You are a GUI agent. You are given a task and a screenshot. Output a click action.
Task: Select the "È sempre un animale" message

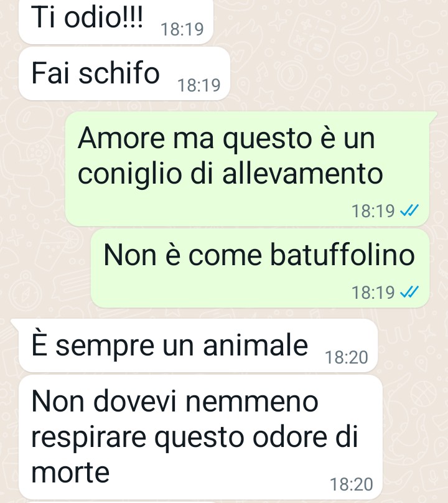[x=198, y=346]
